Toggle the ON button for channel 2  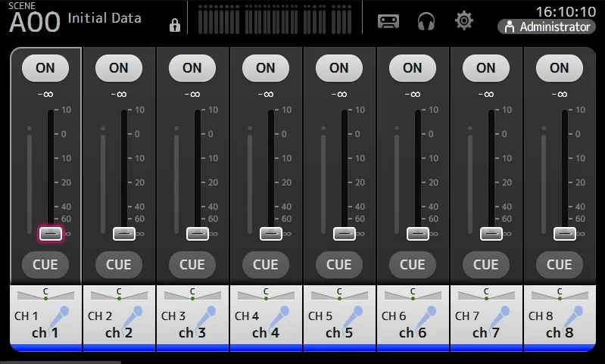point(118,68)
